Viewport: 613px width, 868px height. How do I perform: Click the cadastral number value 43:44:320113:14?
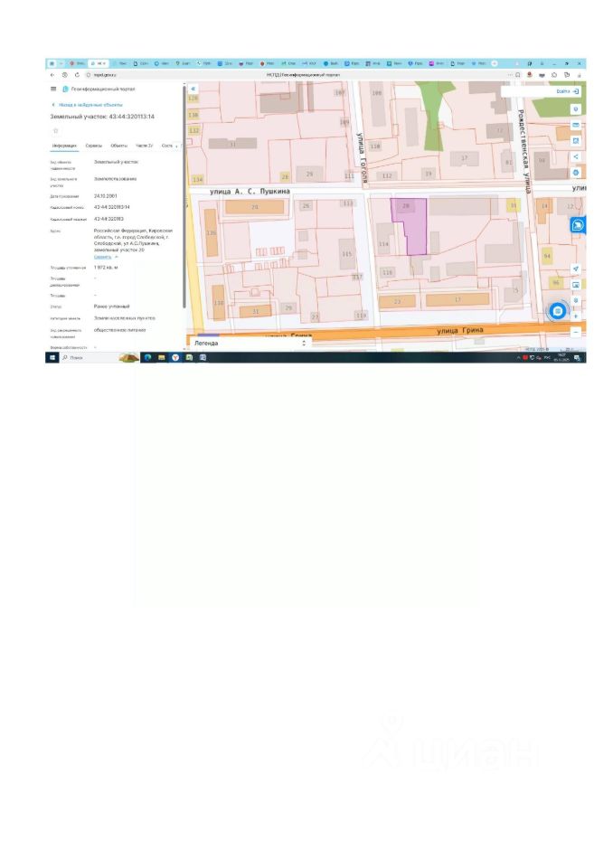click(x=112, y=207)
